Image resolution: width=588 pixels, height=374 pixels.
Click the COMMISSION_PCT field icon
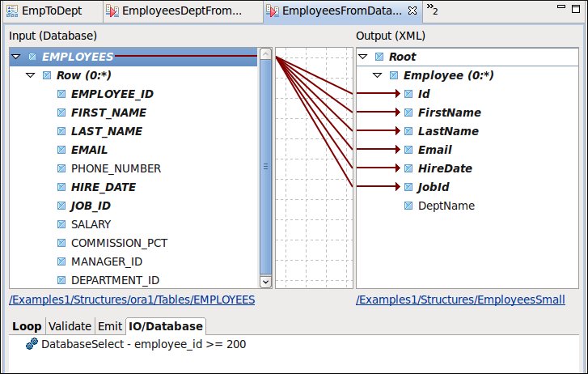click(61, 243)
